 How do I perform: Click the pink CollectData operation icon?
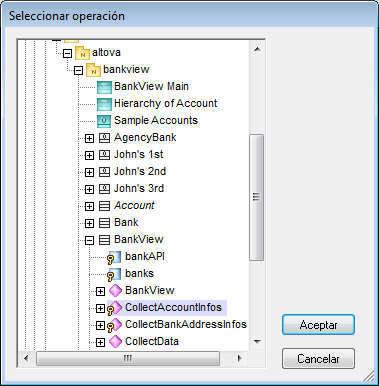coord(115,342)
